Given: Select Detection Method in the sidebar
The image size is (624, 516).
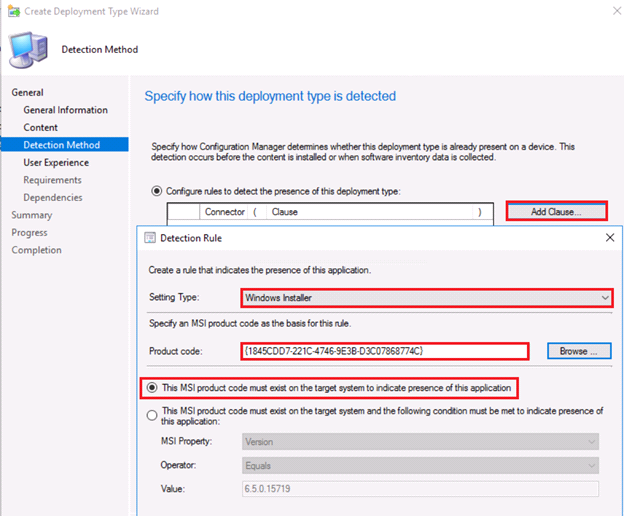Looking at the screenshot, I should coord(62,145).
